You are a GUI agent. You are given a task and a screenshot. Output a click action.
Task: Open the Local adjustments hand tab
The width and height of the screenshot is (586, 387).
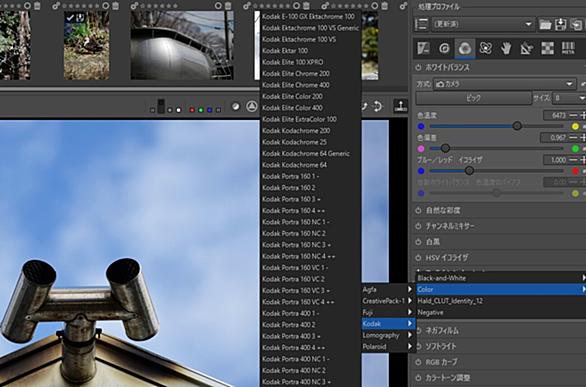pos(506,48)
